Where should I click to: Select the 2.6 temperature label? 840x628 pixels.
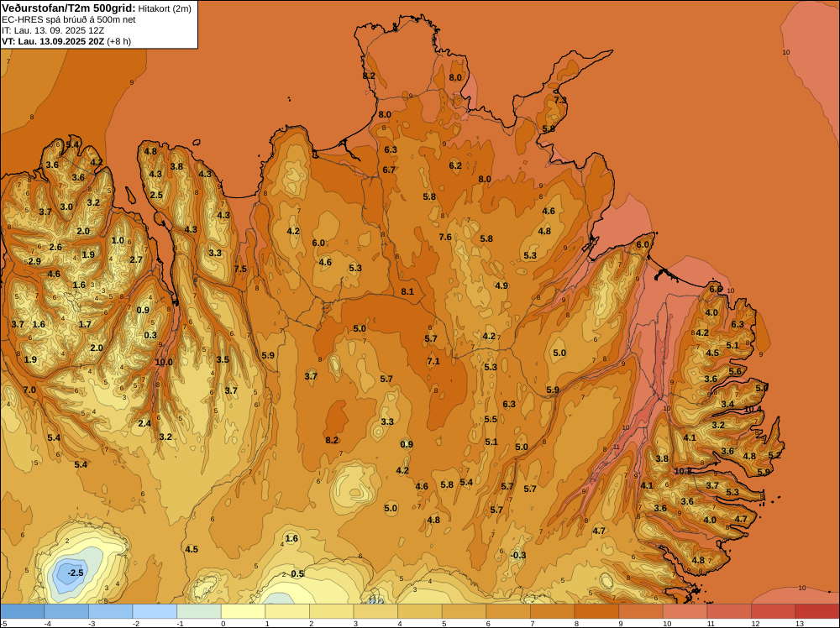(55, 247)
